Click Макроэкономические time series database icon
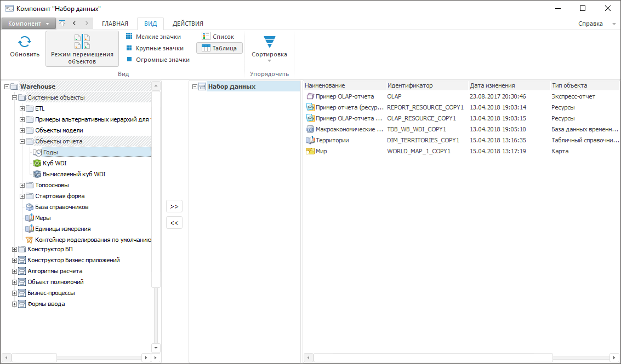This screenshot has height=364, width=621. pyautogui.click(x=310, y=129)
